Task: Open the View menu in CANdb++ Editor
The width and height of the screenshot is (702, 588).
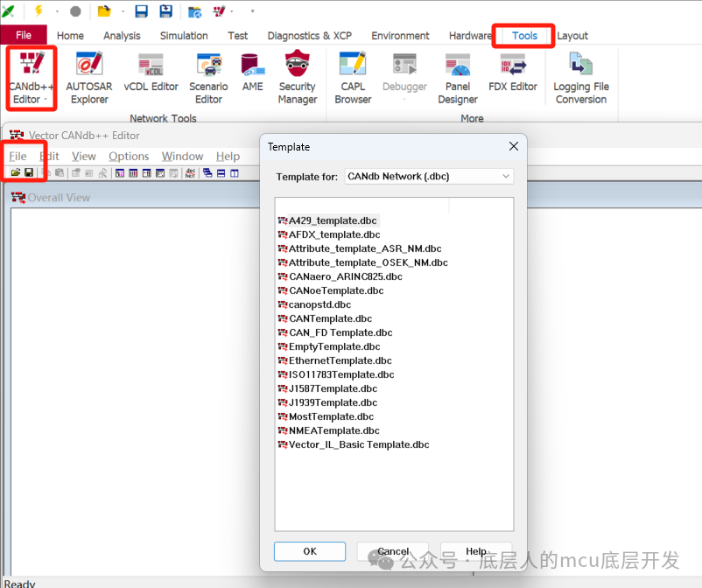Action: pyautogui.click(x=84, y=156)
